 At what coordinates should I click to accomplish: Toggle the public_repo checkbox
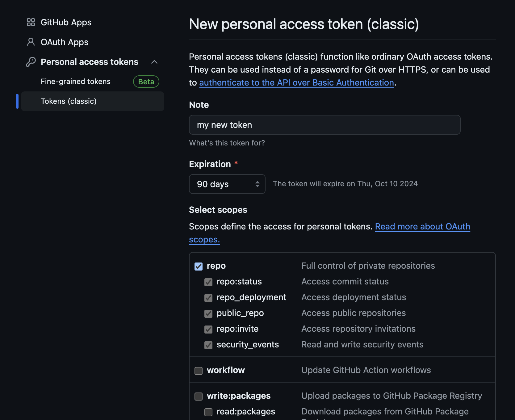tap(208, 313)
